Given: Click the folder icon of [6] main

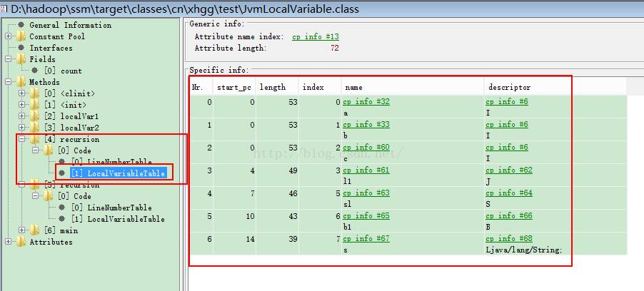Looking at the screenshot, I should point(35,230).
